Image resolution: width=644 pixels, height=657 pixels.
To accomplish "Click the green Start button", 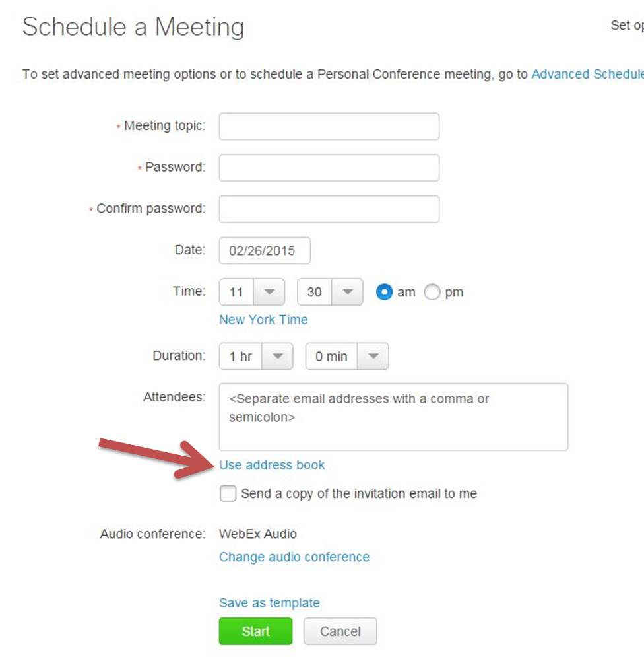I will point(255,631).
